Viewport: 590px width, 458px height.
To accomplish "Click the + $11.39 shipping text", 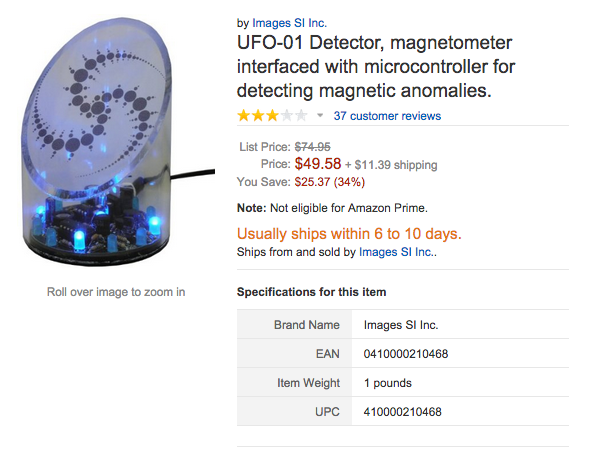I will pyautogui.click(x=391, y=165).
